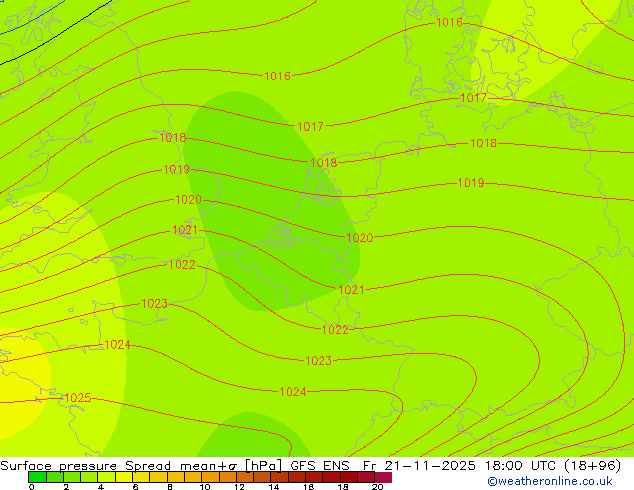The image size is (634, 490).
Task: Select the 'Surface pressure' title text
Action: 58,466
